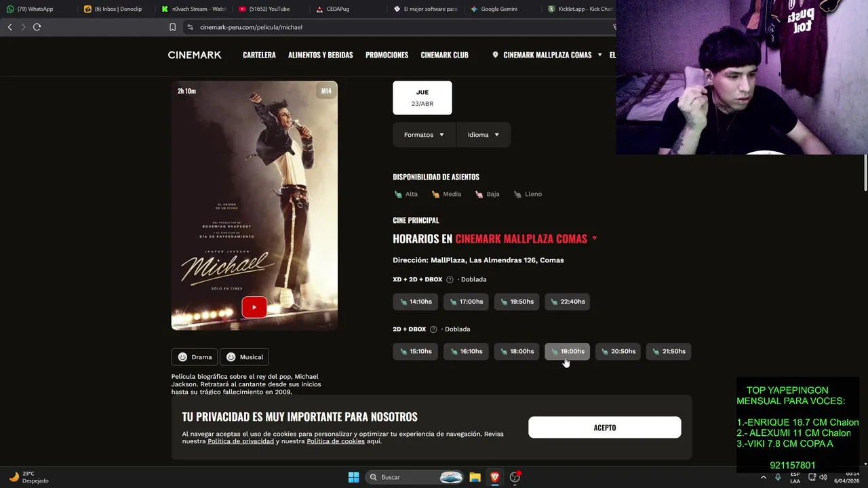Open the Idioma filter dropdown

coord(484,135)
